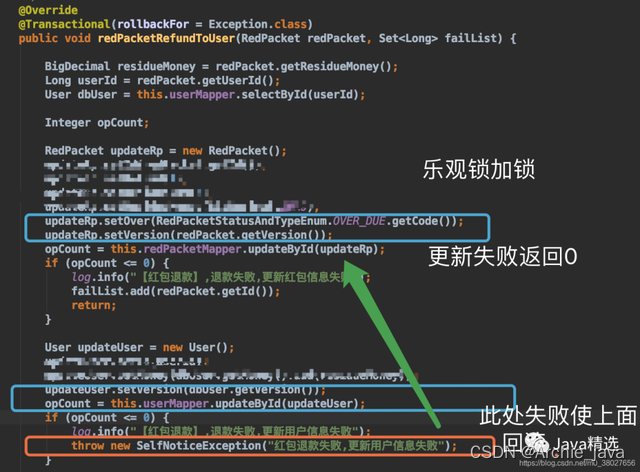Click userMapper.selectById(userId) call

(264, 95)
